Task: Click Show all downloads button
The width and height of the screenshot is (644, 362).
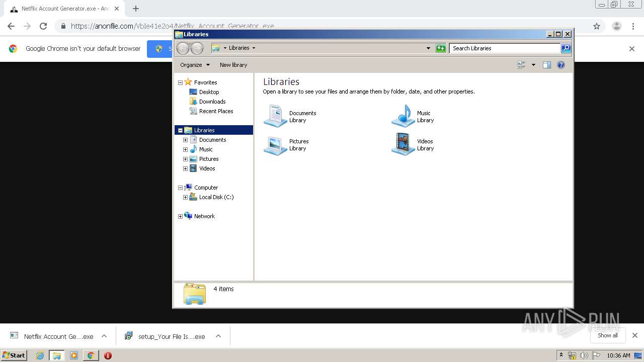Action: coord(607,335)
